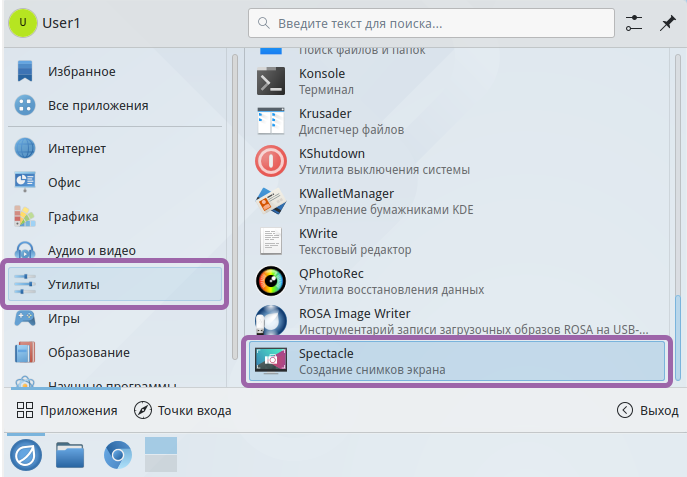Show the Графика category
687x477 pixels.
[x=72, y=216]
